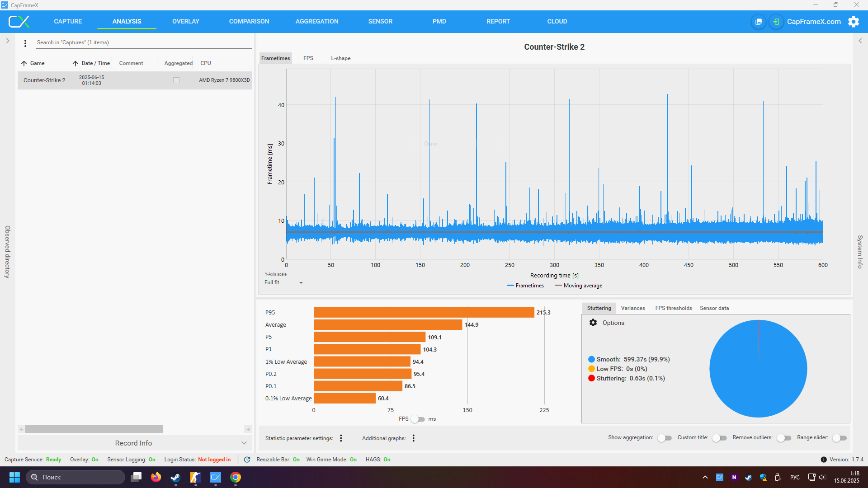This screenshot has height=488, width=868.
Task: Click horizontal scrollbar in captures list
Action: pyautogui.click(x=94, y=429)
